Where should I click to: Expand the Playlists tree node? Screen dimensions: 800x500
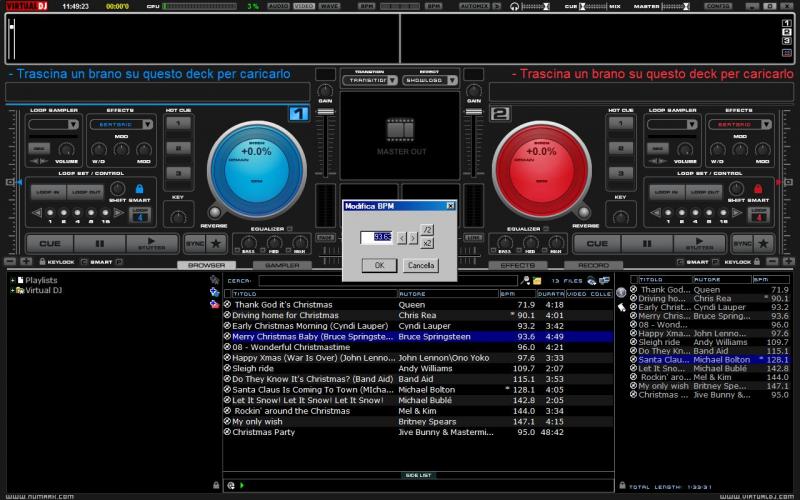(x=12, y=280)
